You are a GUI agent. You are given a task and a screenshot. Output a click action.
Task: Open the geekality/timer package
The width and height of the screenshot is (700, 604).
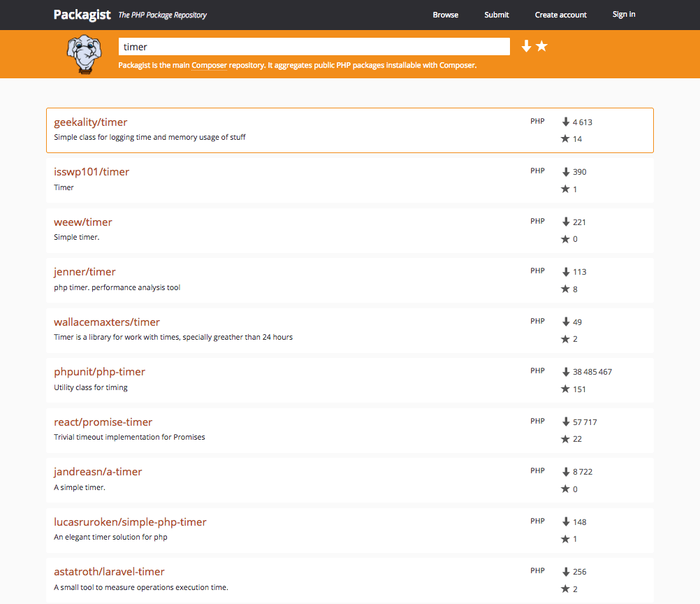click(91, 122)
